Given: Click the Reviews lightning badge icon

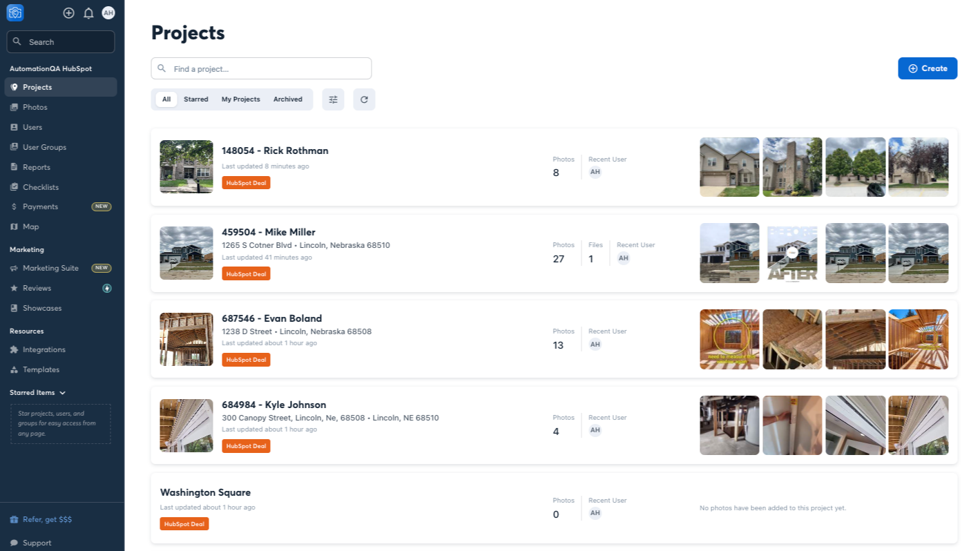Looking at the screenshot, I should [x=107, y=288].
